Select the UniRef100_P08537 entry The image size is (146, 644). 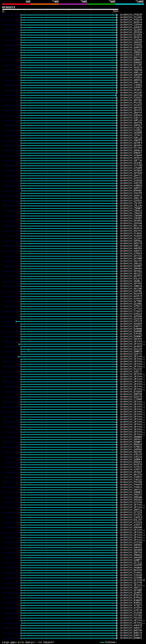(x=131, y=477)
